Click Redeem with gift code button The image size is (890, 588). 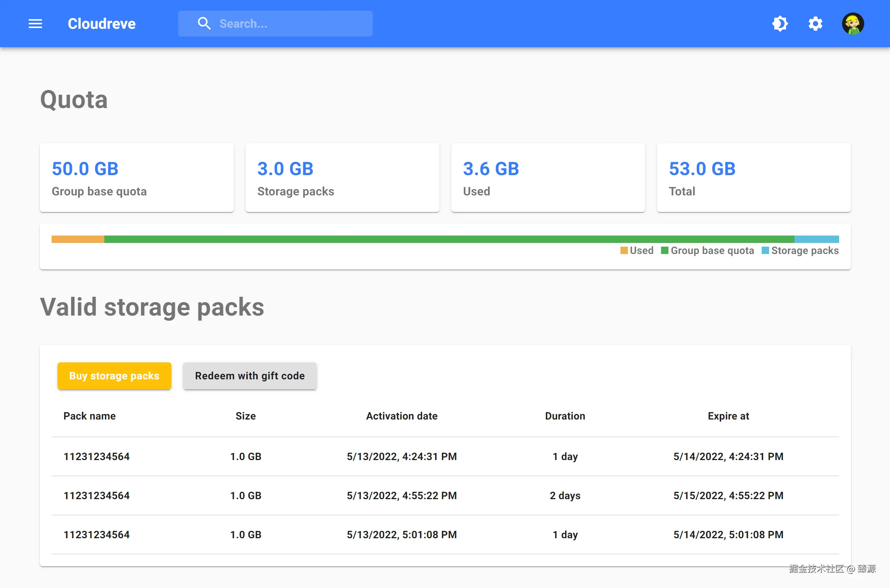coord(250,376)
